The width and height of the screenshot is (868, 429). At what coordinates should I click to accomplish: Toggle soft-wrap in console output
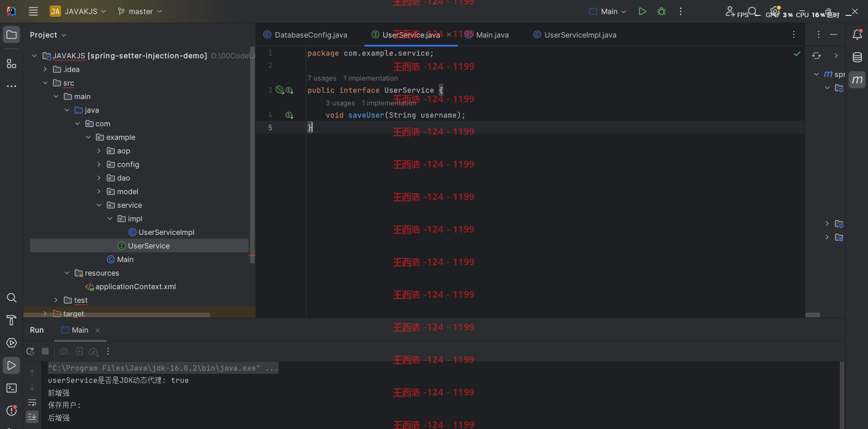(32, 403)
